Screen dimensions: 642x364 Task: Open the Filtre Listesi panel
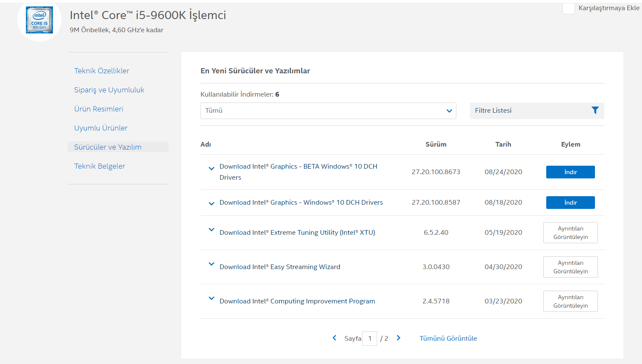(x=537, y=111)
